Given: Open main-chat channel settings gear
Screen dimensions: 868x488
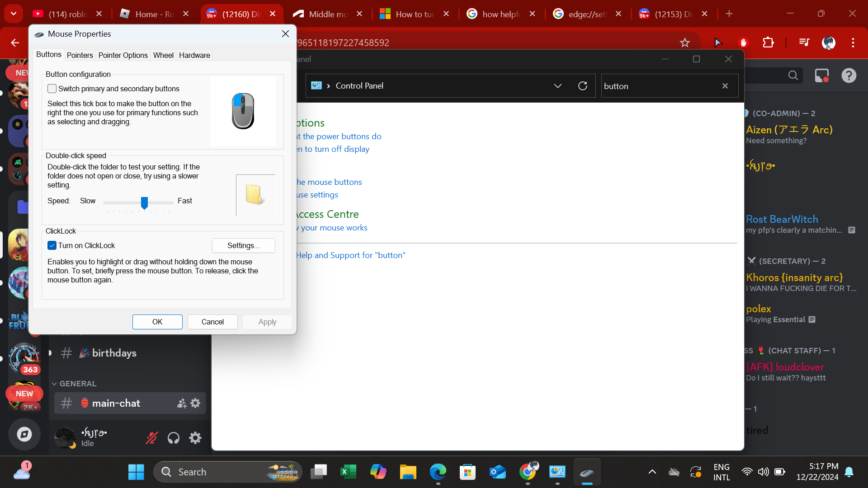Looking at the screenshot, I should click(x=195, y=403).
